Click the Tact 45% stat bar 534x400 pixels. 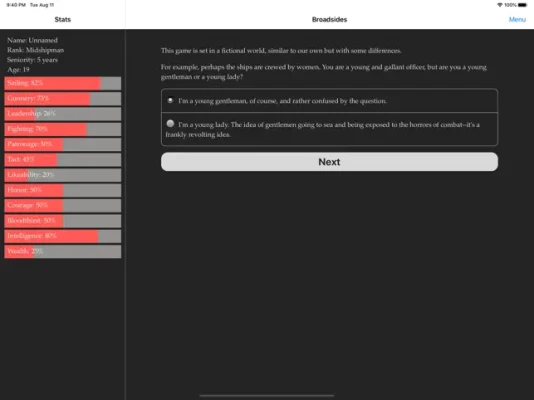coord(63,160)
